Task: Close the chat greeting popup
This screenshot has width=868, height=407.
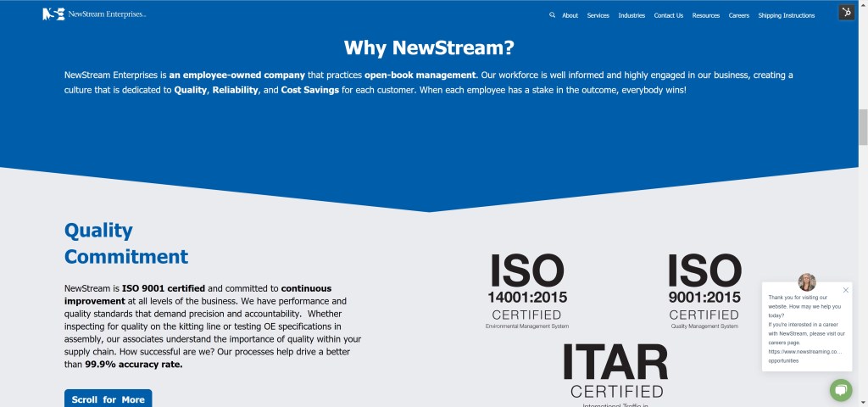Action: (x=845, y=290)
